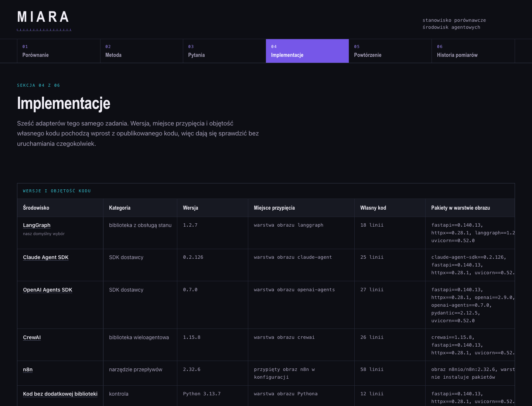Screen dimensions: 532x406
Task: Click the 'nie instaluje pakietów' text
Action: (463, 377)
